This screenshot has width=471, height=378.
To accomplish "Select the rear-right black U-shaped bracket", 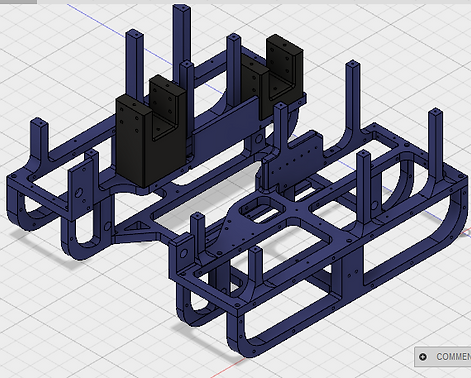I will coord(272,76).
